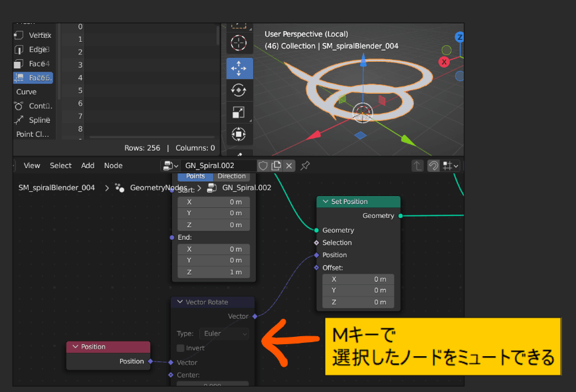Select the Scale tool in viewport toolbar
Image resolution: width=576 pixels, height=392 pixels.
[239, 112]
